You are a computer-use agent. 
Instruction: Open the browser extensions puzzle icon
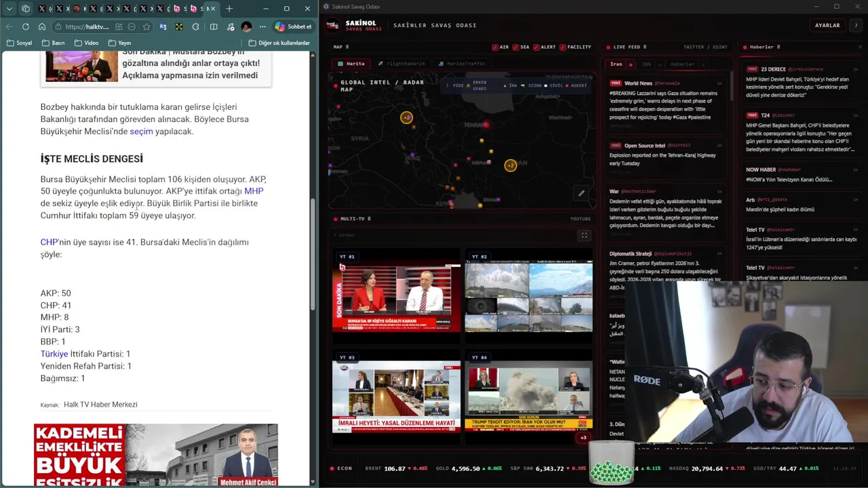click(x=196, y=26)
